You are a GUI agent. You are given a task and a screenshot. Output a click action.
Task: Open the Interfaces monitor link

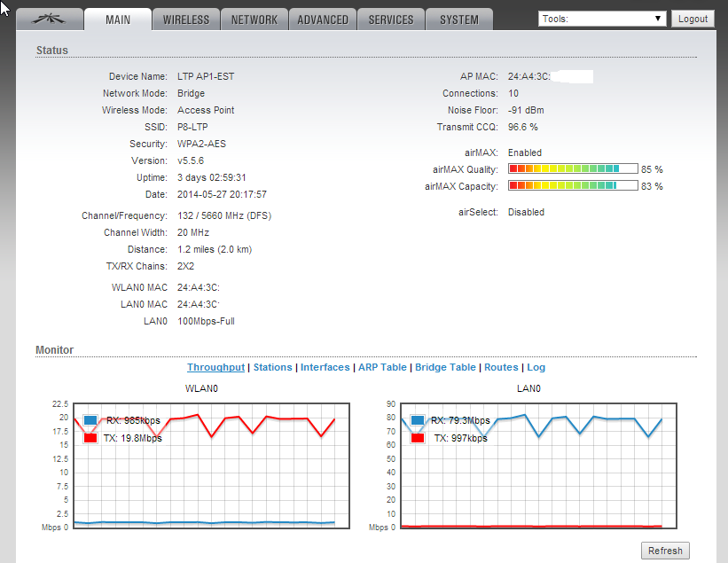coord(325,367)
